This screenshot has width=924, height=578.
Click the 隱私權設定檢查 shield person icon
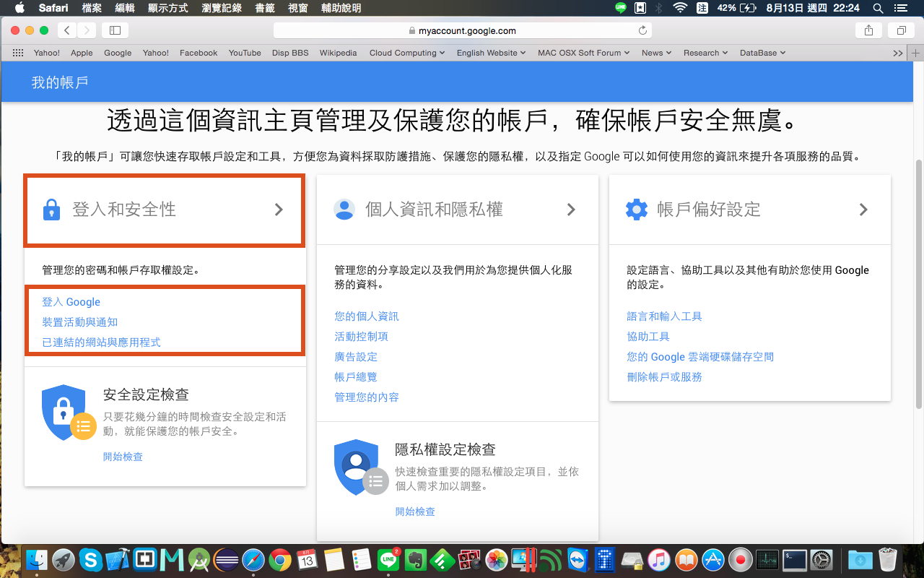(361, 467)
